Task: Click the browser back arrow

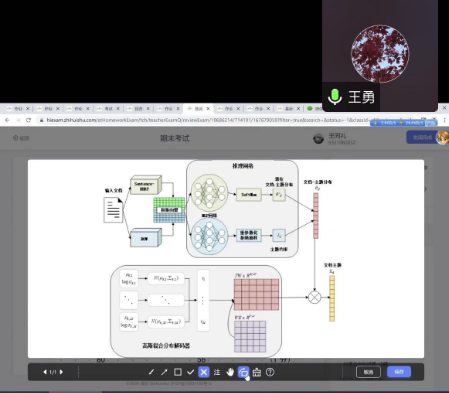Action: (x=7, y=120)
